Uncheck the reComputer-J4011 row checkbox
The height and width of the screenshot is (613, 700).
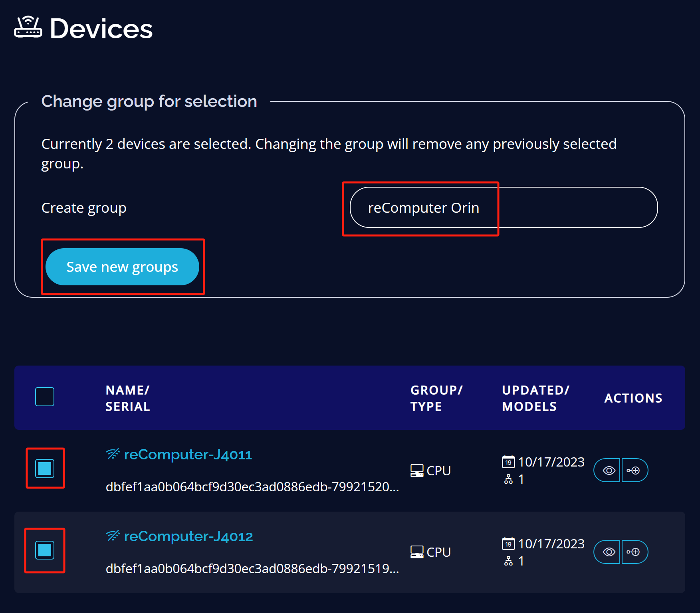pyautogui.click(x=45, y=469)
